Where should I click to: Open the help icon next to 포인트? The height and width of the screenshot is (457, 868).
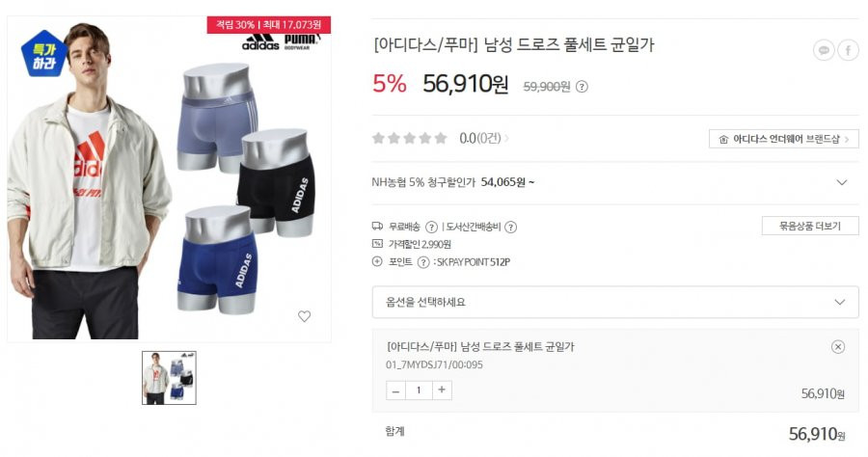(423, 262)
